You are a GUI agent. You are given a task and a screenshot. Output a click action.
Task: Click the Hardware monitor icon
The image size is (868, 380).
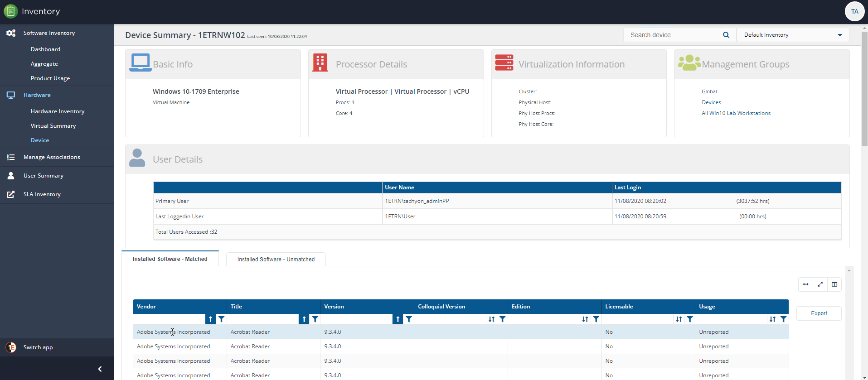[11, 95]
